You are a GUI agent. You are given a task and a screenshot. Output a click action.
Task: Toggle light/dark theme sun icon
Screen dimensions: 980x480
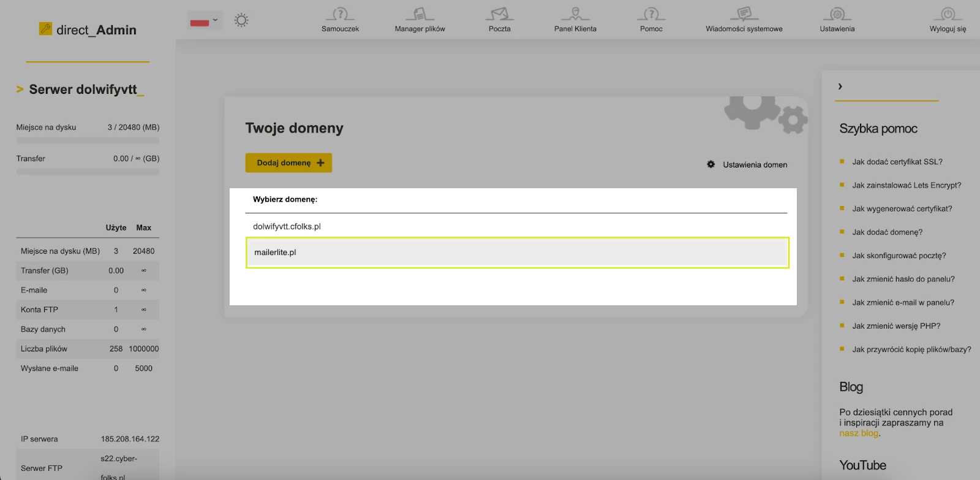pos(241,20)
